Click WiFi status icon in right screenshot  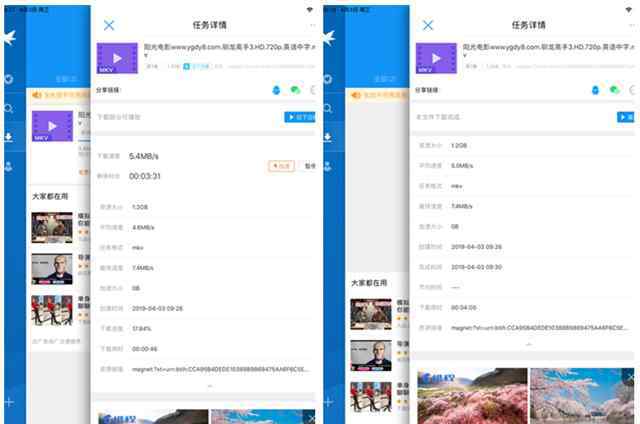(x=629, y=9)
